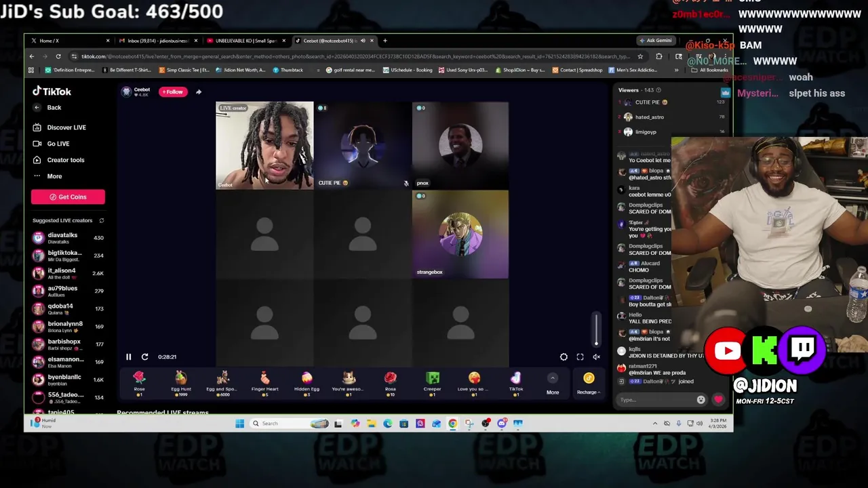Click Ask Gemini button
Viewport: 868px width, 488px height.
[655, 41]
